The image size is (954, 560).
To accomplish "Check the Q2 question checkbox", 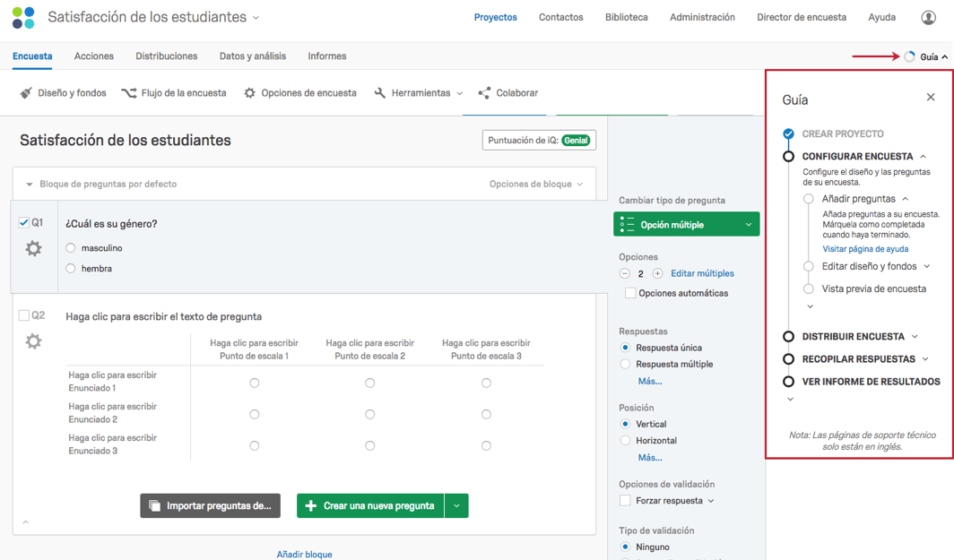I will pos(23,315).
